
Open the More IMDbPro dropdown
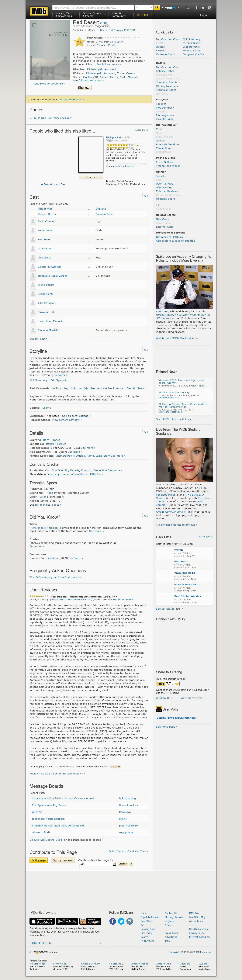(171, 8)
